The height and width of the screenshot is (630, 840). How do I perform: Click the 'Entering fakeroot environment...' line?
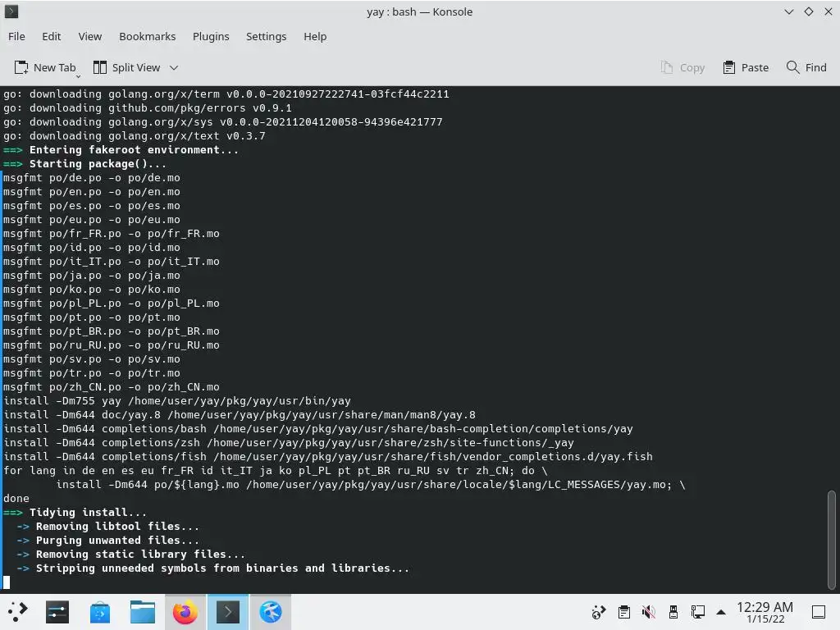(x=121, y=150)
